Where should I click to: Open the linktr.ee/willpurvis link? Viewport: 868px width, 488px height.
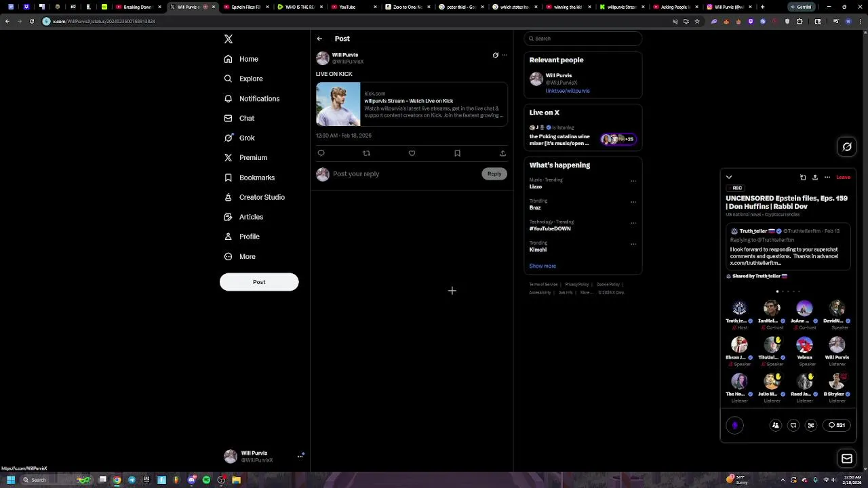point(568,91)
